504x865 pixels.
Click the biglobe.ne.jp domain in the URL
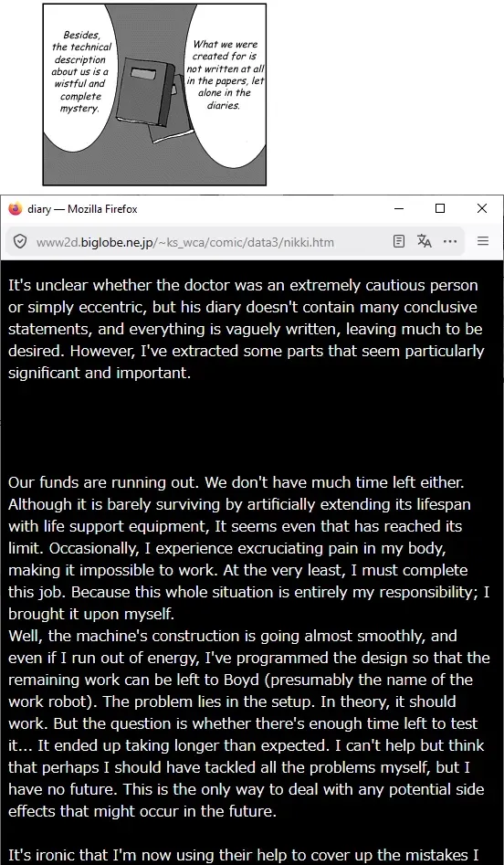tap(119, 242)
